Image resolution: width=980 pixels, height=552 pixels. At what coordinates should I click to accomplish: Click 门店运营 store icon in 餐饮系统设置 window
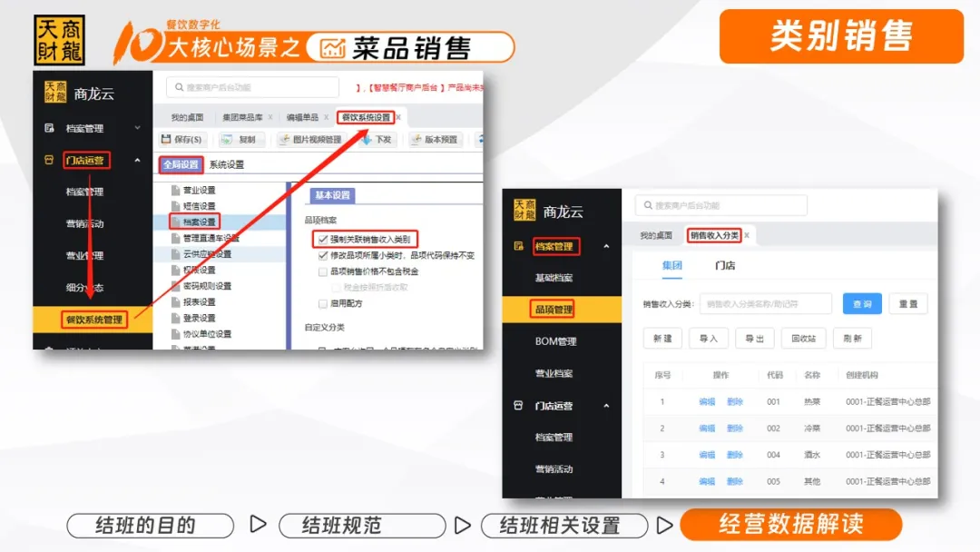tap(49, 160)
